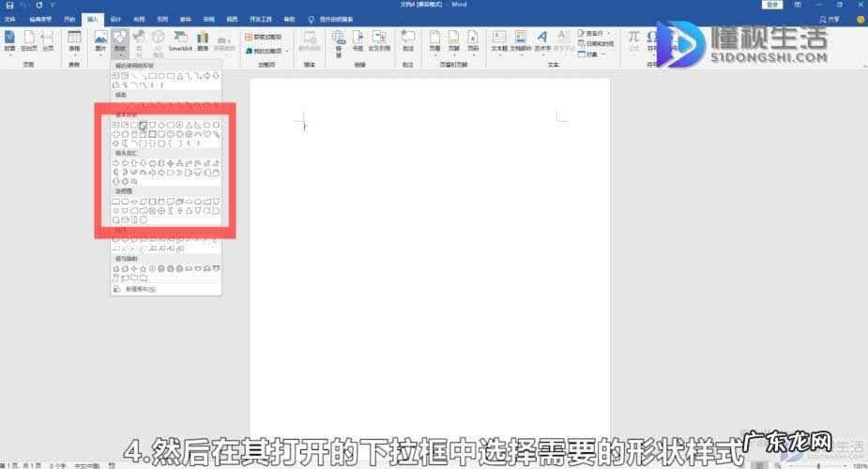Click the Get Add-ins button

click(264, 37)
